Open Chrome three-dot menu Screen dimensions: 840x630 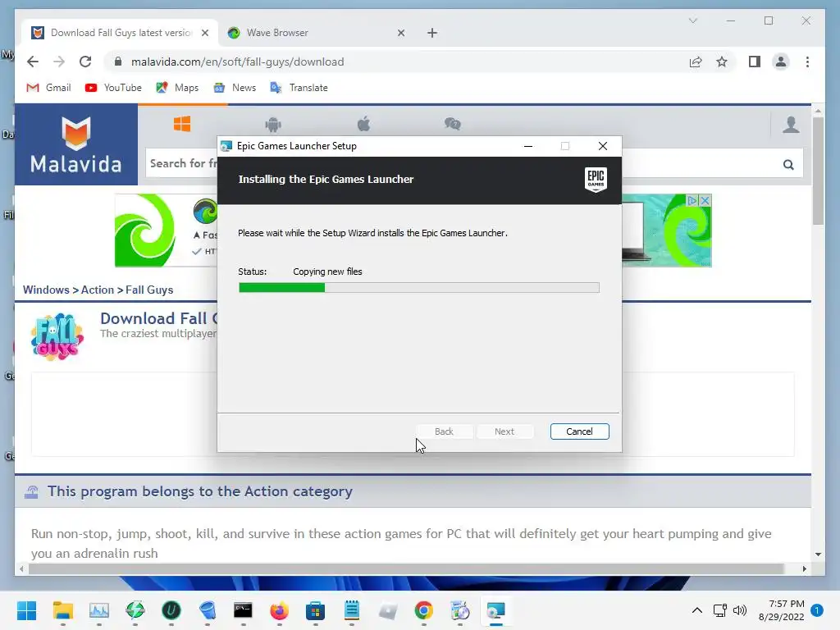807,62
